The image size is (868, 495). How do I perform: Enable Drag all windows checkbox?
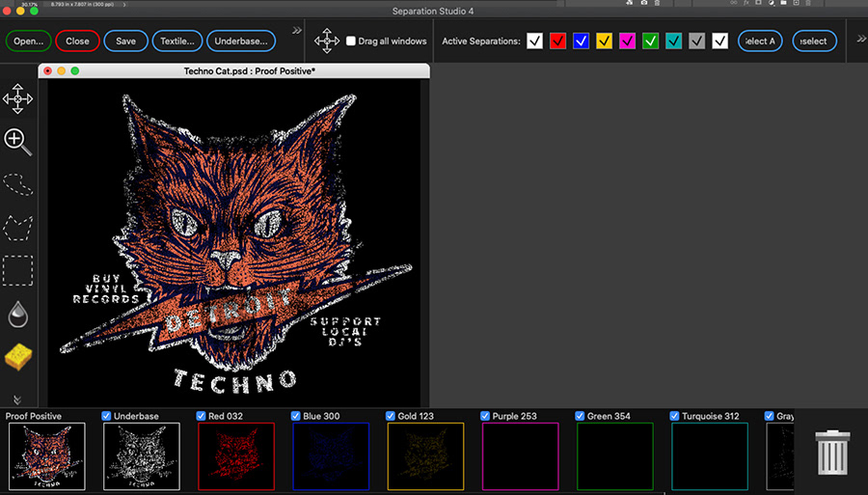pyautogui.click(x=350, y=41)
